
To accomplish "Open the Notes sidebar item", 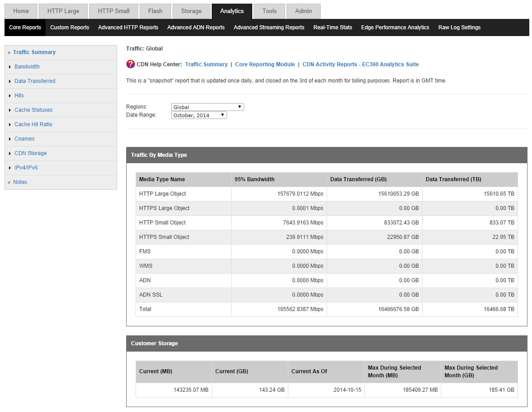I will tap(20, 182).
